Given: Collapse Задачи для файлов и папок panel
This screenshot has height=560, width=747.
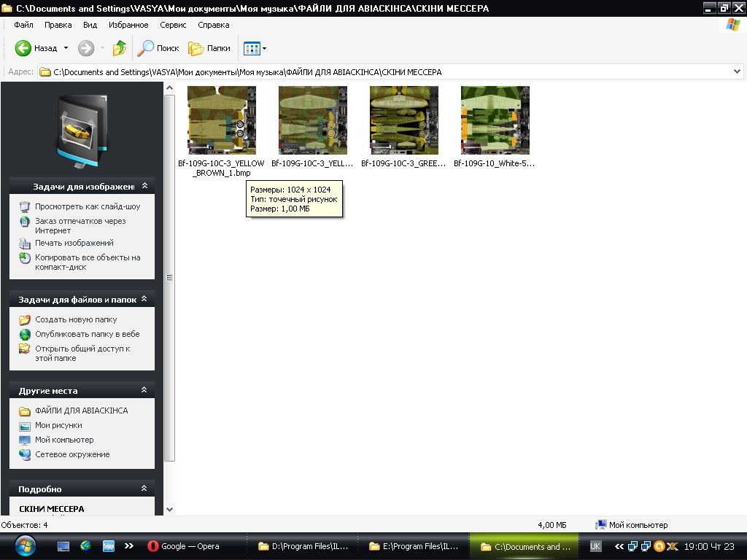Looking at the screenshot, I should point(144,299).
